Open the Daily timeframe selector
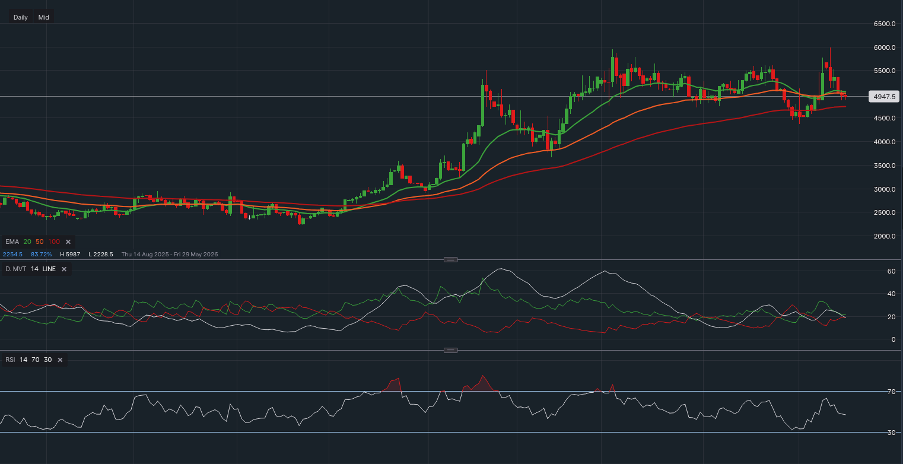This screenshot has height=464, width=904. click(x=20, y=17)
